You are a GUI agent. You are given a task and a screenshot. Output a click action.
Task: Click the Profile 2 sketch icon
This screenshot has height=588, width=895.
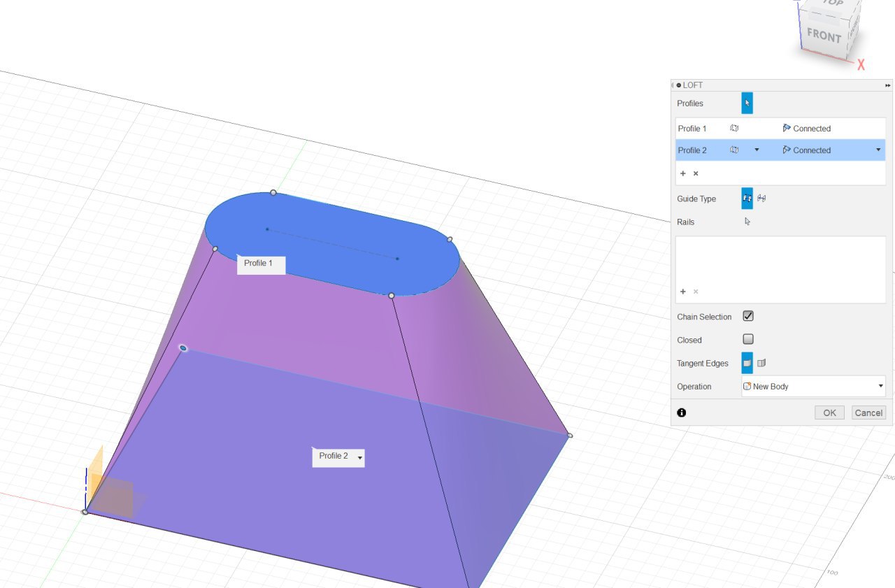[734, 150]
